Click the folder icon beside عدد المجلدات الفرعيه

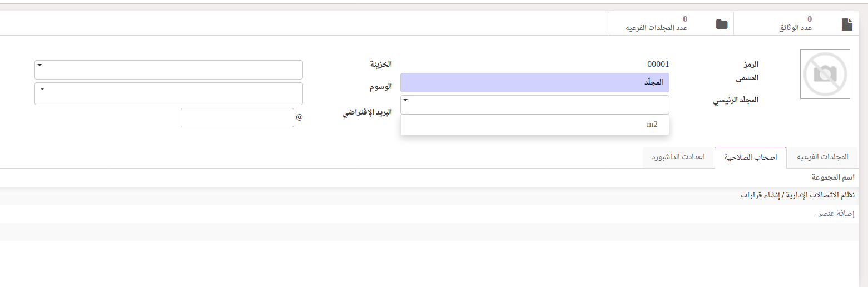722,24
